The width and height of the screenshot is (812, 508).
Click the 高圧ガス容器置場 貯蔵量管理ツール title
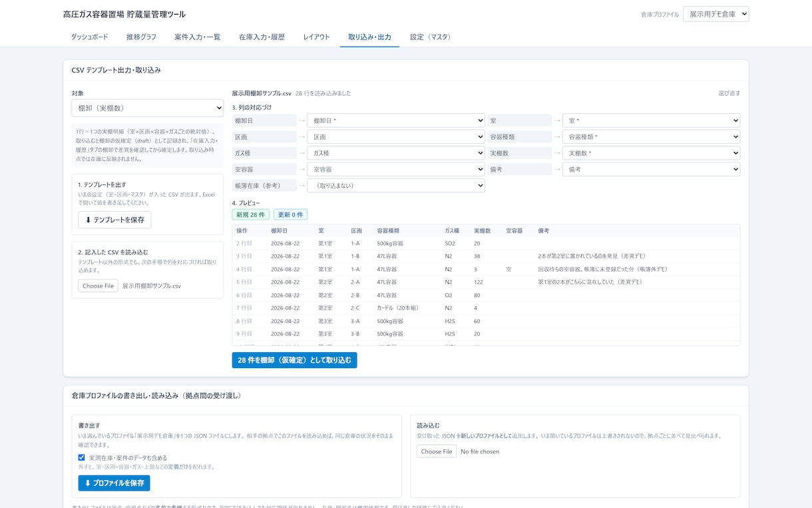click(x=124, y=14)
